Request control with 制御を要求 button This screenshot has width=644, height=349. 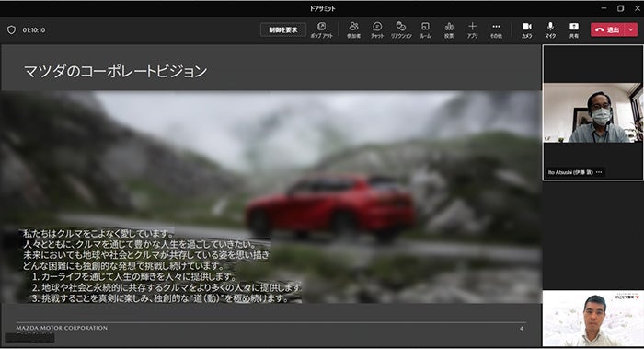283,30
